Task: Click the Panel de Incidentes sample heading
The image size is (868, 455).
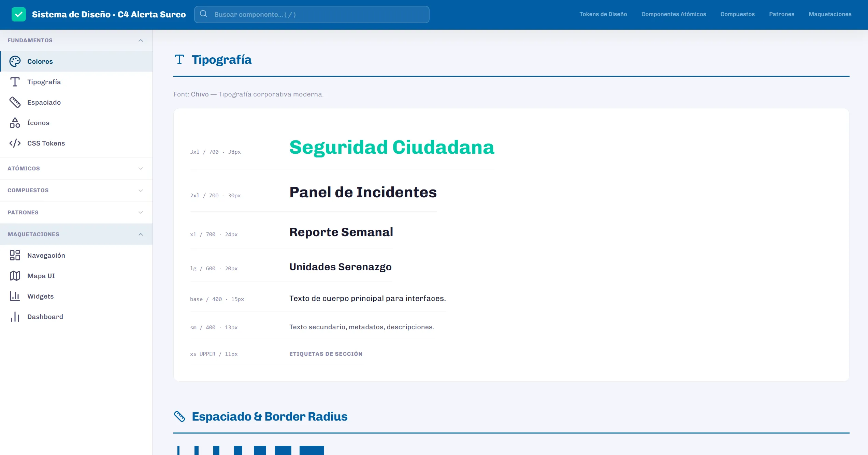Action: (x=363, y=192)
